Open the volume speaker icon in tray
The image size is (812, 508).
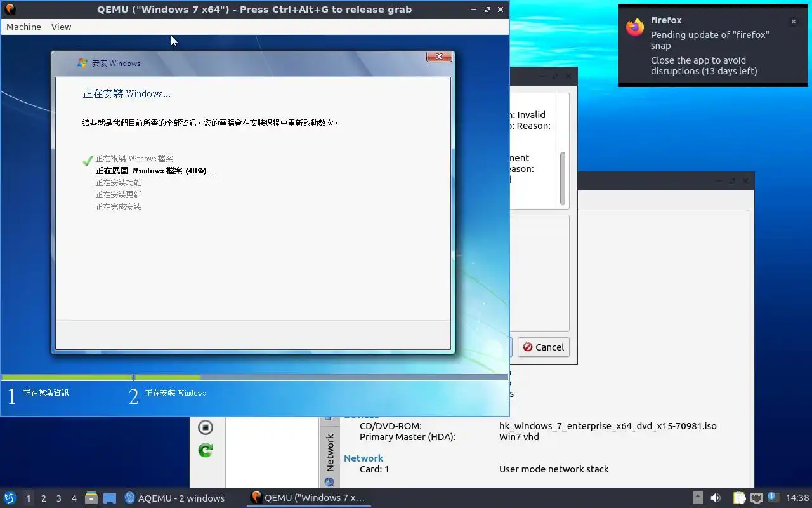coord(716,498)
